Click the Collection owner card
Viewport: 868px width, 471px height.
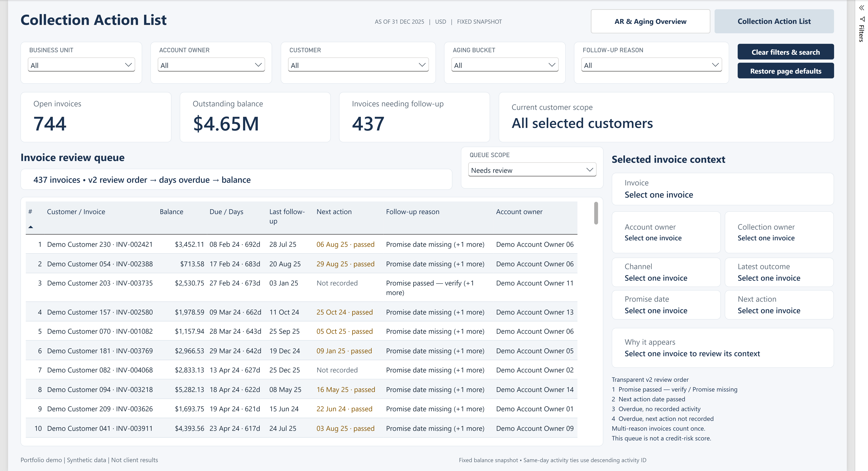(779, 232)
